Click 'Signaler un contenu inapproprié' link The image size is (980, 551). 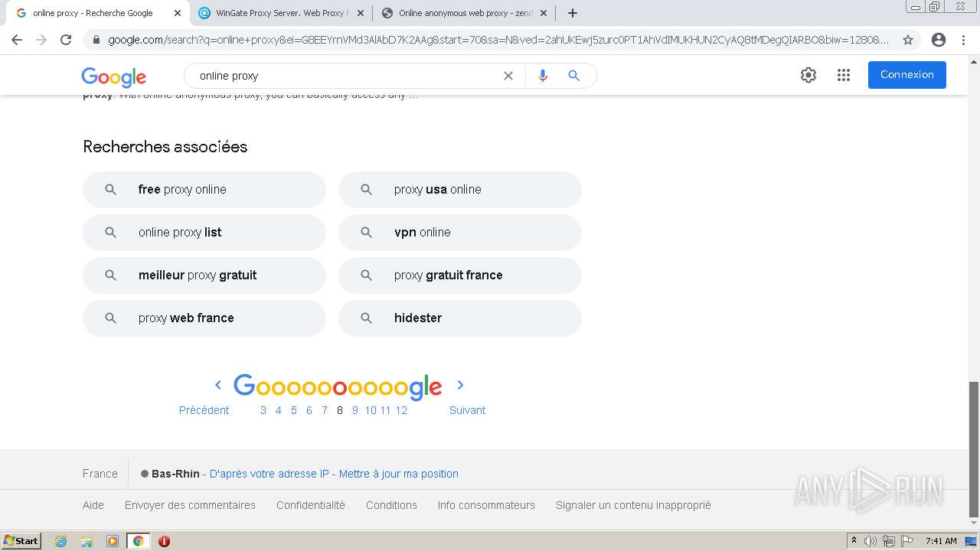tap(633, 505)
